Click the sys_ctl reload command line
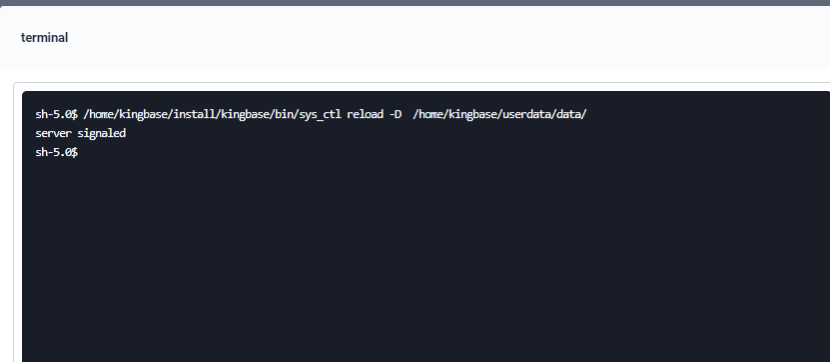This screenshot has height=362, width=830. pos(311,114)
